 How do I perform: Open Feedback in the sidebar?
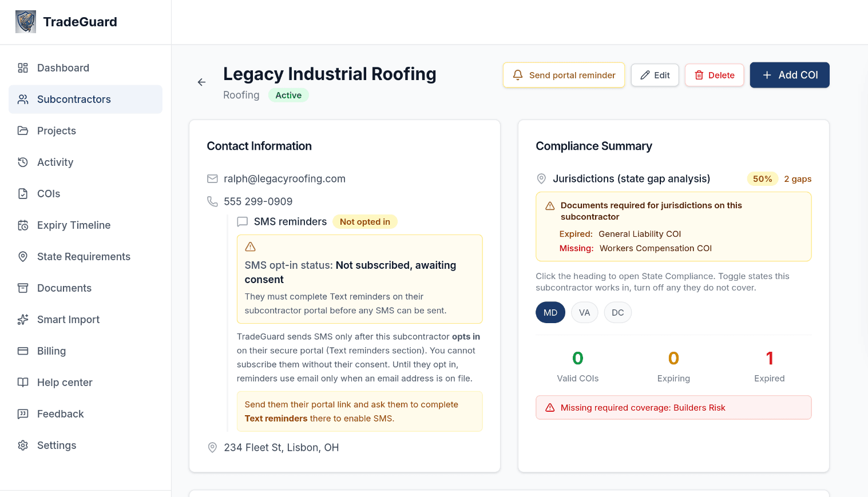coord(85,414)
